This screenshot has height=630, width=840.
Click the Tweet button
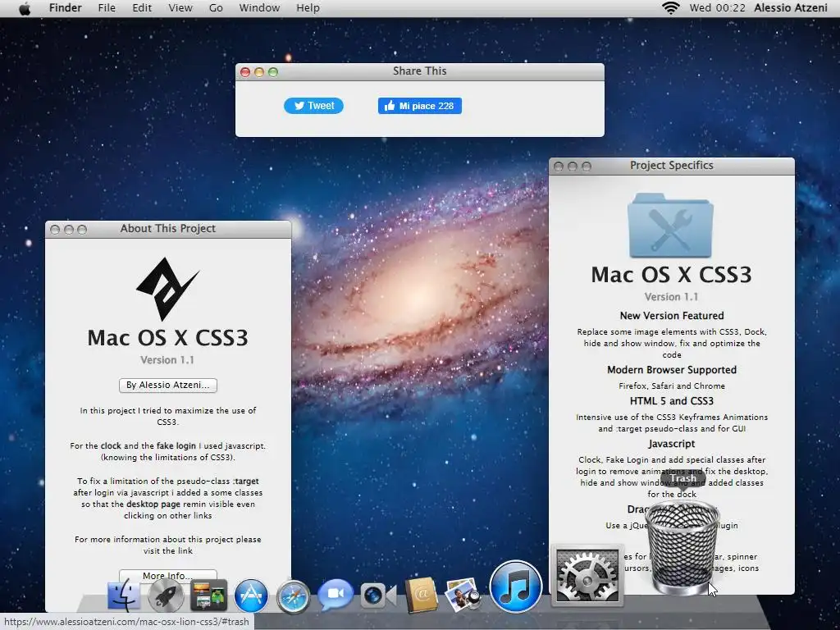(x=313, y=106)
